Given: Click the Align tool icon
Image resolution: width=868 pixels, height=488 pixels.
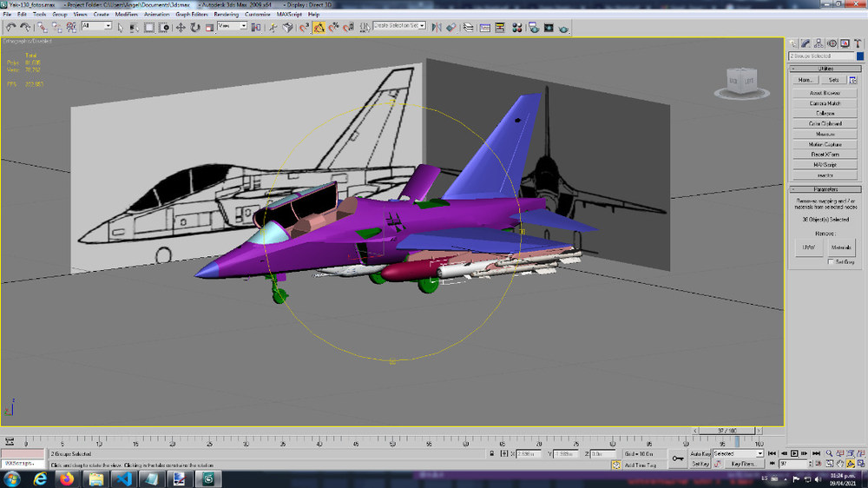Looking at the screenshot, I should [x=451, y=27].
